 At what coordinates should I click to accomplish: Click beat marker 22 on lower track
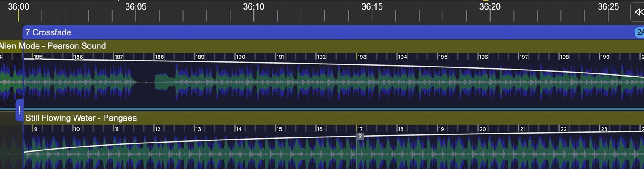click(563, 129)
